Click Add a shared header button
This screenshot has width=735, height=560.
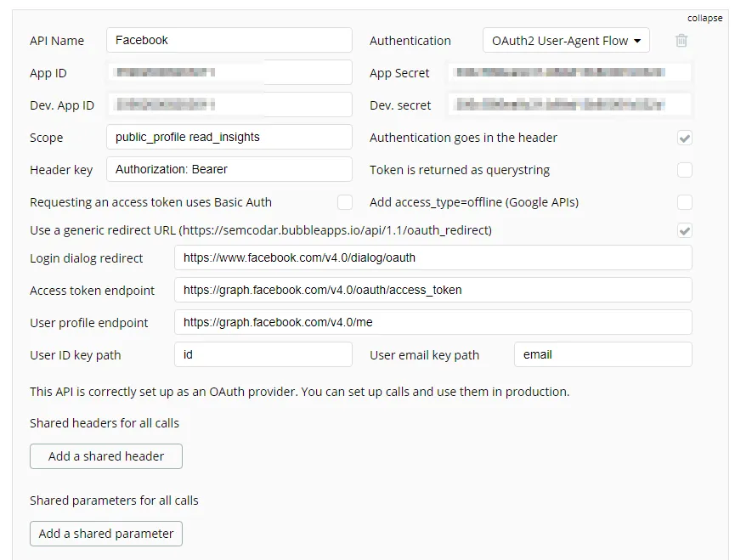[x=106, y=456]
